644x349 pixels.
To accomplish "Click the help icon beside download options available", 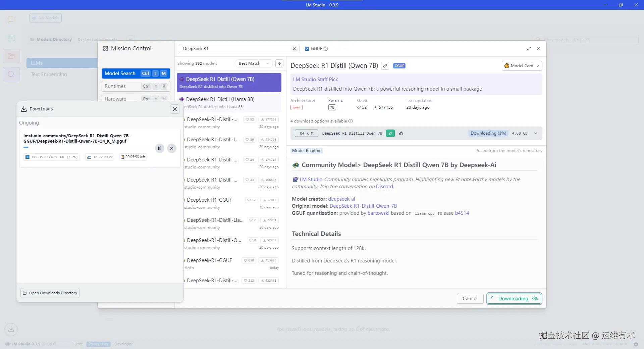I will (x=351, y=121).
